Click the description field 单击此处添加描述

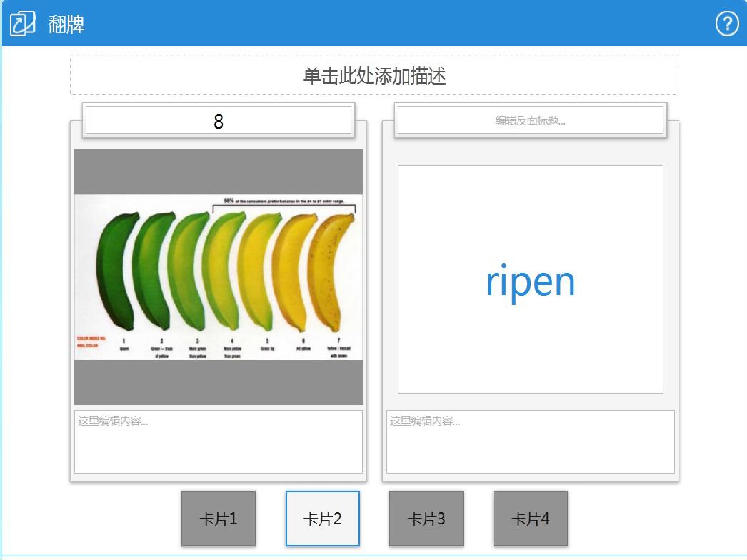375,75
